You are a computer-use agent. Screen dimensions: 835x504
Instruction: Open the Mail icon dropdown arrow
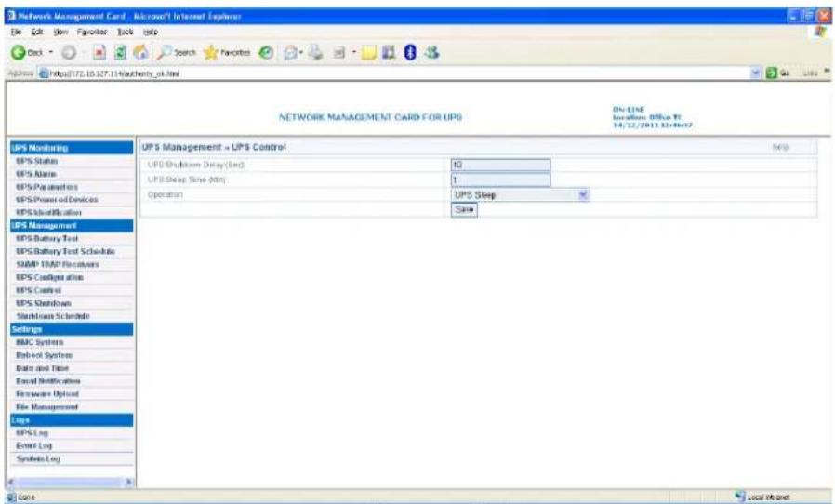coord(301,52)
